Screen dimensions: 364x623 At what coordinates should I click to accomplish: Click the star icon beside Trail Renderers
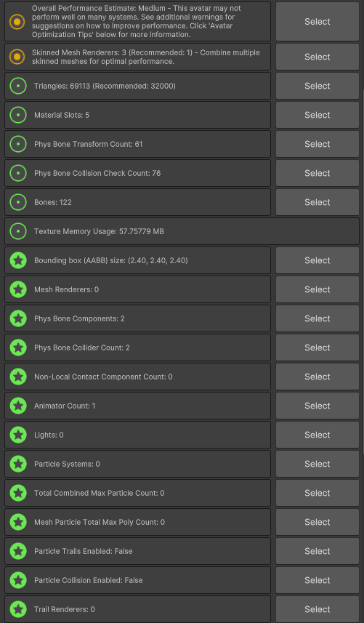click(x=18, y=609)
